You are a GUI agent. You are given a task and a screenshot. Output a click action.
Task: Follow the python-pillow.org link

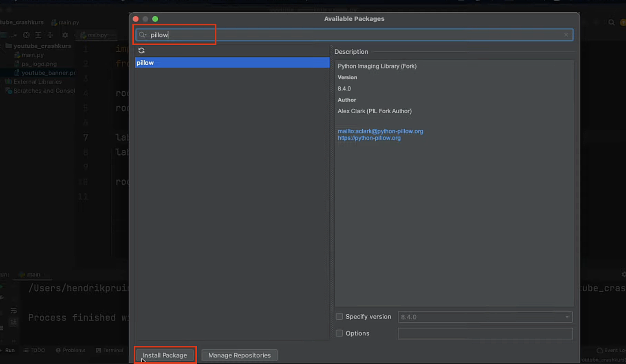click(369, 138)
